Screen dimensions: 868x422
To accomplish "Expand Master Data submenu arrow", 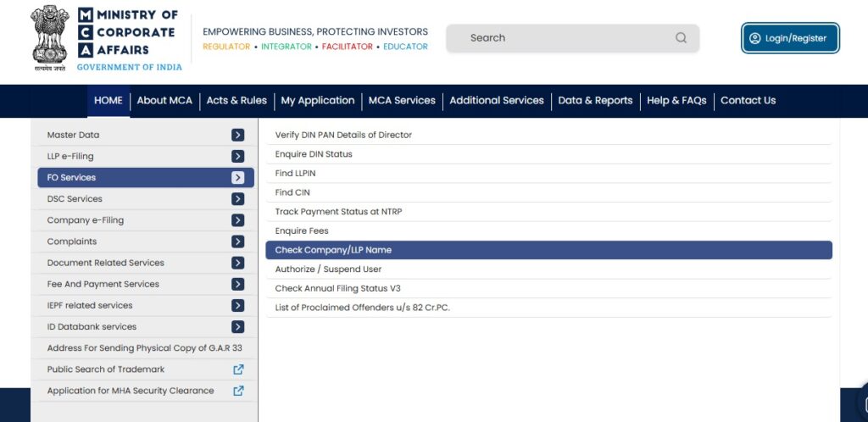I will click(x=238, y=135).
